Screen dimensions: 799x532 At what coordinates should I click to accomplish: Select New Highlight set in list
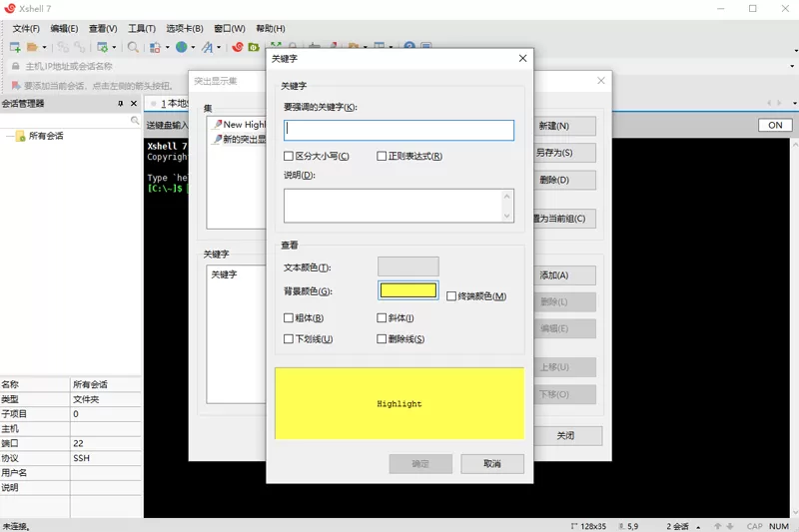(x=240, y=124)
